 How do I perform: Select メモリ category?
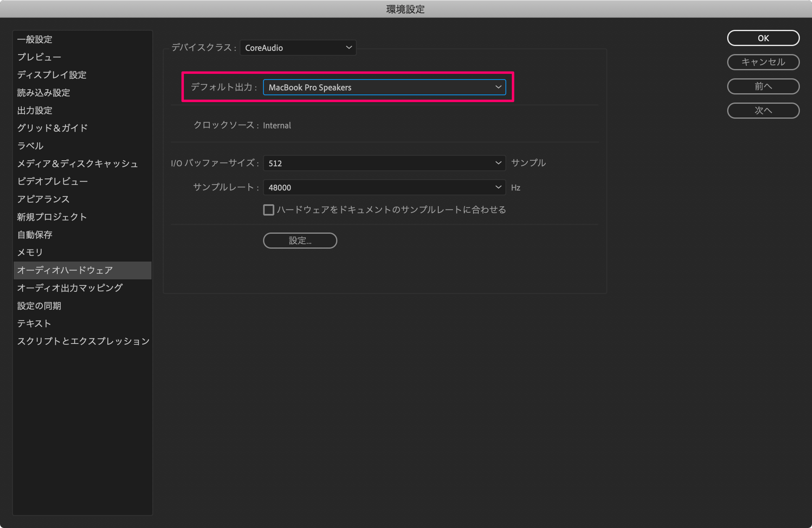tap(82, 253)
